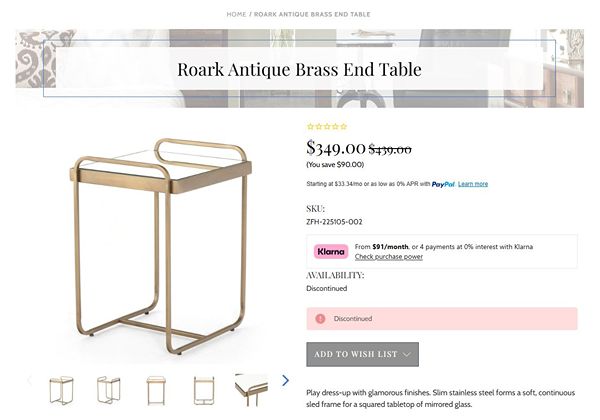Image resolution: width=600 pixels, height=420 pixels.
Task: Click the next thumbnails arrow in the carousel
Action: (285, 381)
